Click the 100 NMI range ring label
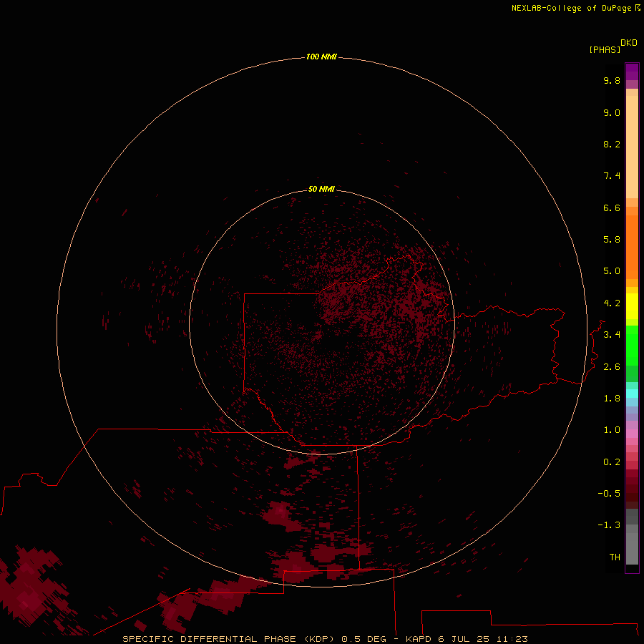Image resolution: width=644 pixels, height=644 pixels. coord(321,57)
